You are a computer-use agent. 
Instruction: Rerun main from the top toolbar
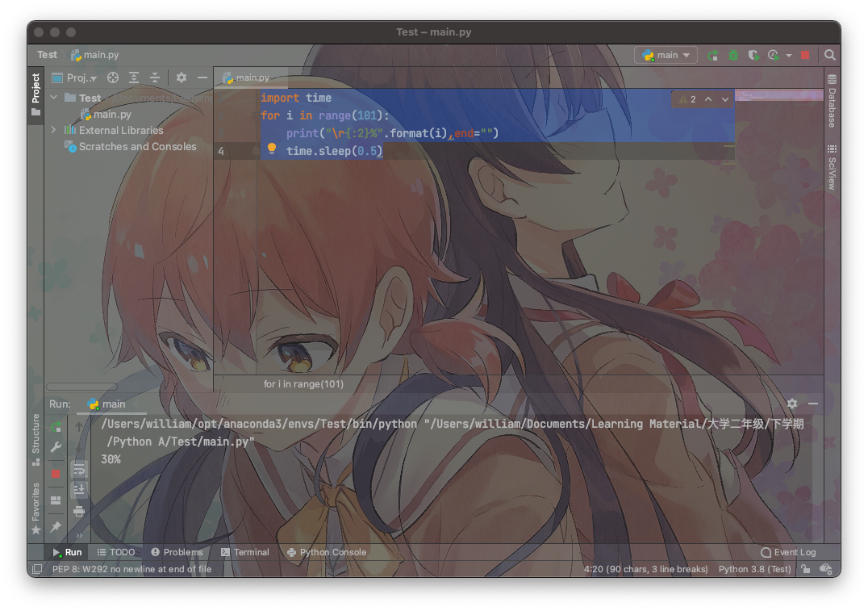pos(713,55)
